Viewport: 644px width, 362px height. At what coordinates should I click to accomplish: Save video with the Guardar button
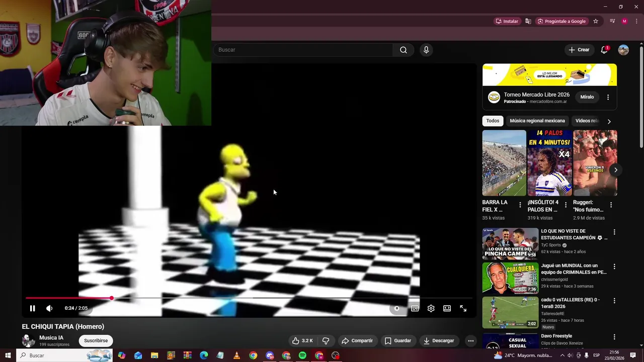[x=398, y=340]
